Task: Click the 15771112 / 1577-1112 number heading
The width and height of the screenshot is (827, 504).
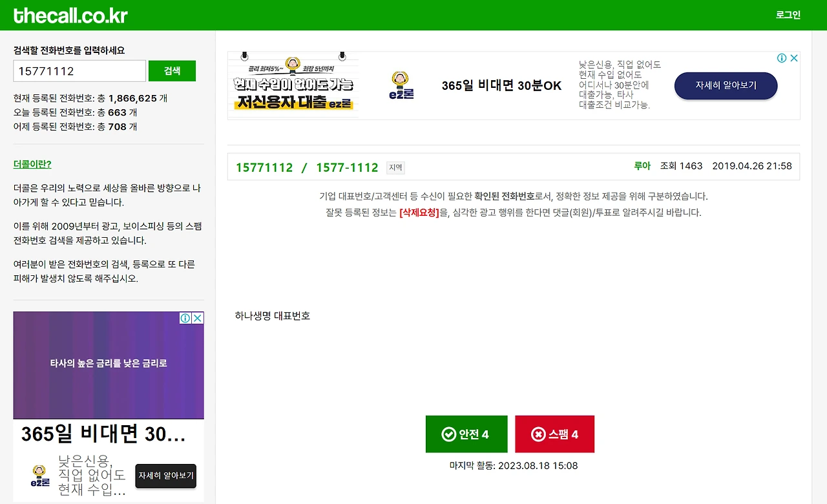Action: (x=307, y=167)
